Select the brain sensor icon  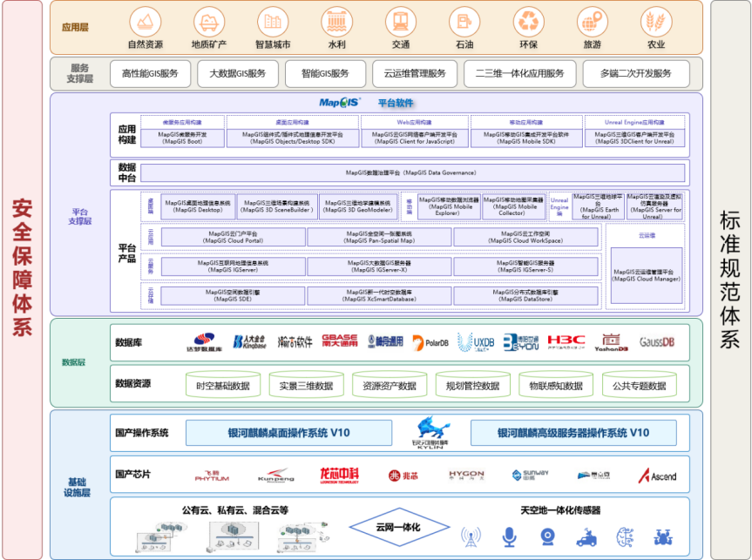(625, 537)
